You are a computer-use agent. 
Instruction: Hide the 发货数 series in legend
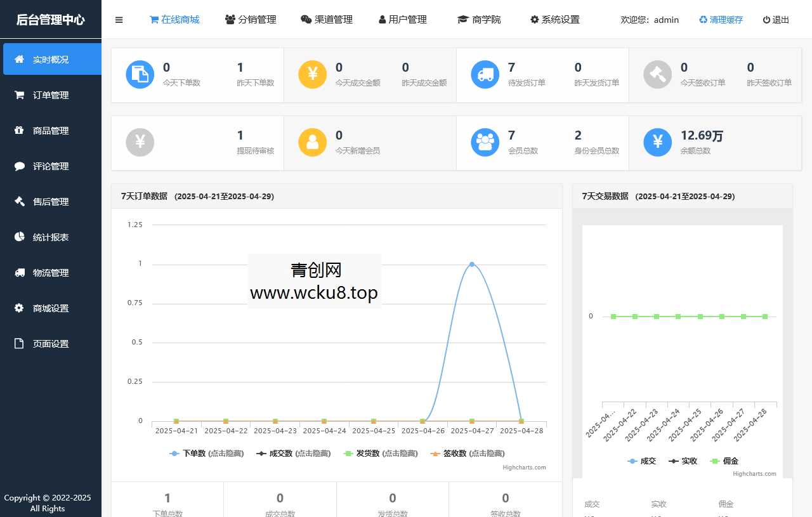click(381, 453)
